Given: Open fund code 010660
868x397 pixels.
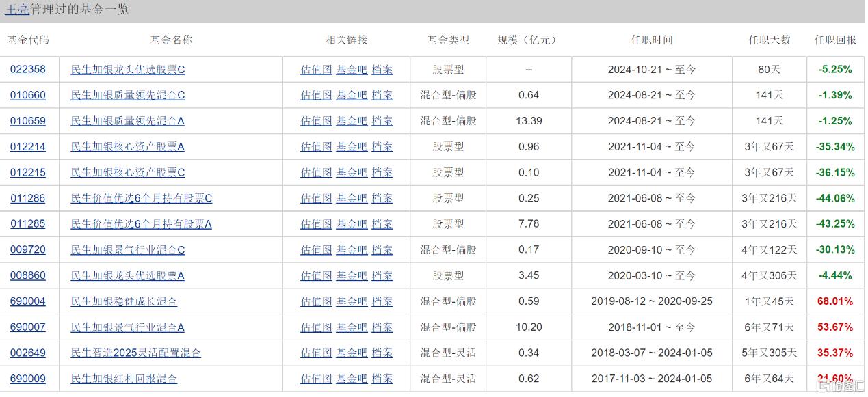Looking at the screenshot, I should pyautogui.click(x=28, y=96).
